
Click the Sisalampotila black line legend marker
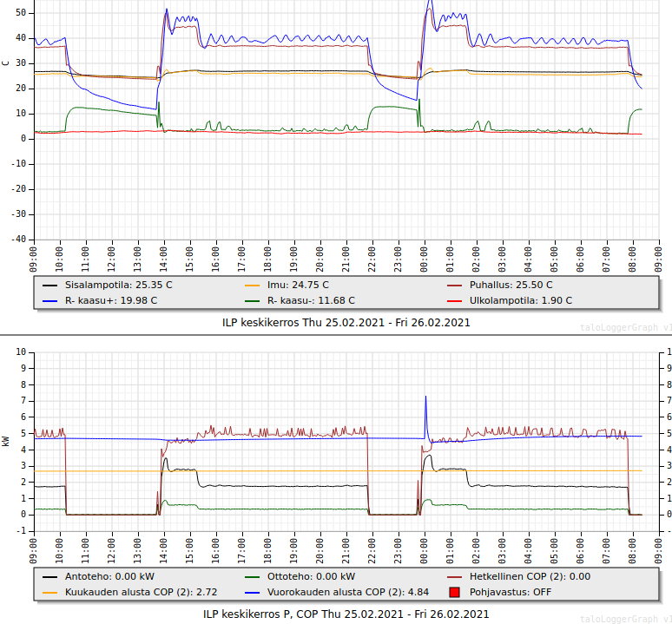click(x=50, y=285)
